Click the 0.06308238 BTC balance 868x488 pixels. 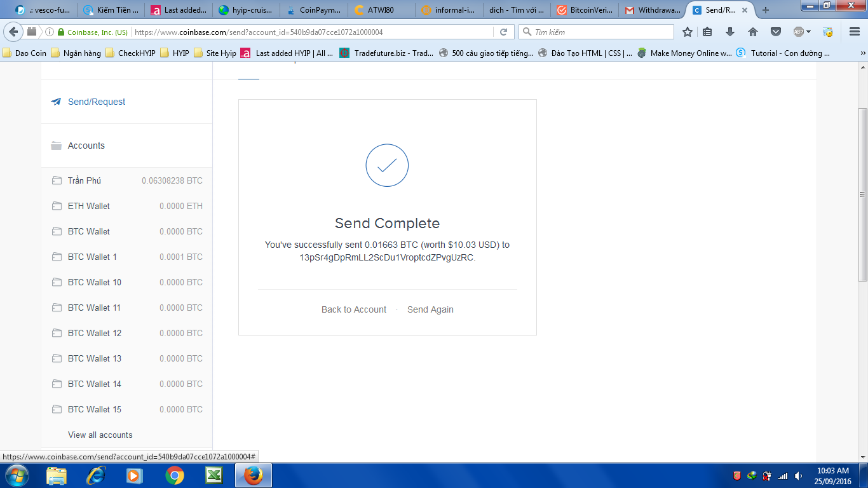click(x=172, y=180)
